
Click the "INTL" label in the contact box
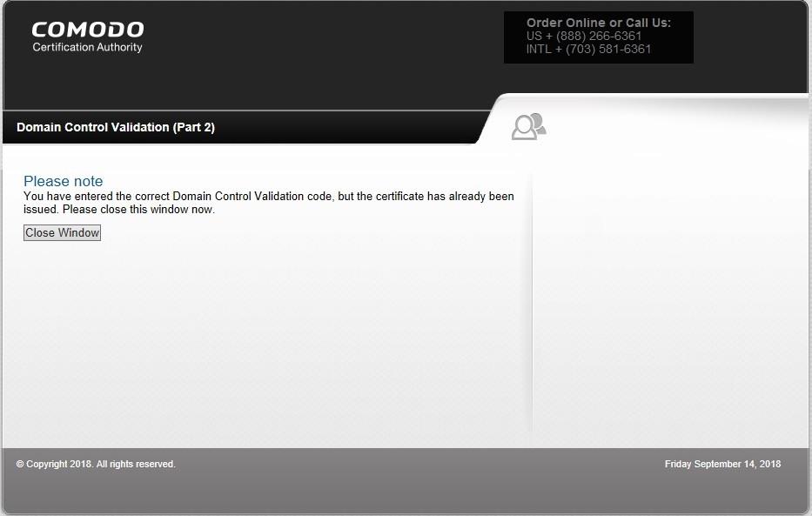[x=540, y=49]
